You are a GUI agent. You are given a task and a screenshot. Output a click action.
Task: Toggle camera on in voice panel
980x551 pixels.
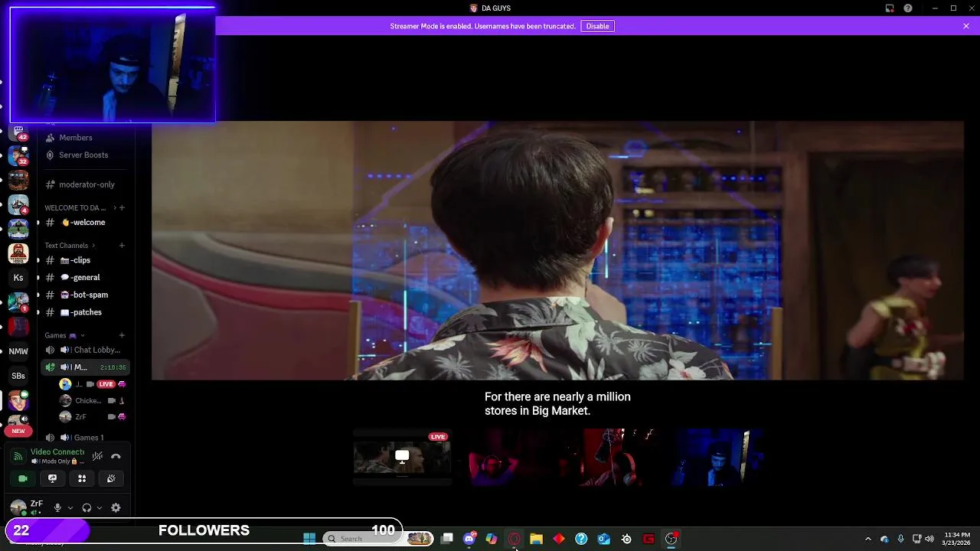pos(23,478)
